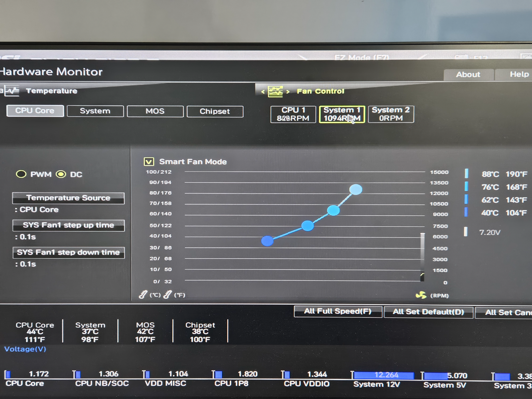
Task: Select the DC radio button
Action: coord(61,174)
